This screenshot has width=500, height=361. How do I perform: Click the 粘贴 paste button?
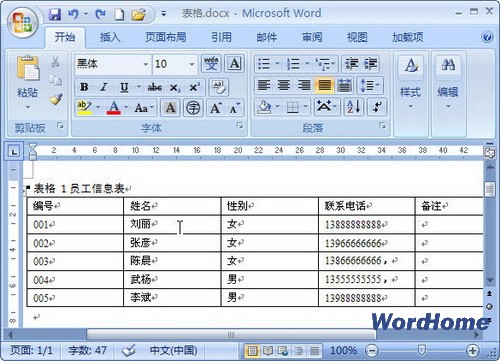click(x=28, y=82)
